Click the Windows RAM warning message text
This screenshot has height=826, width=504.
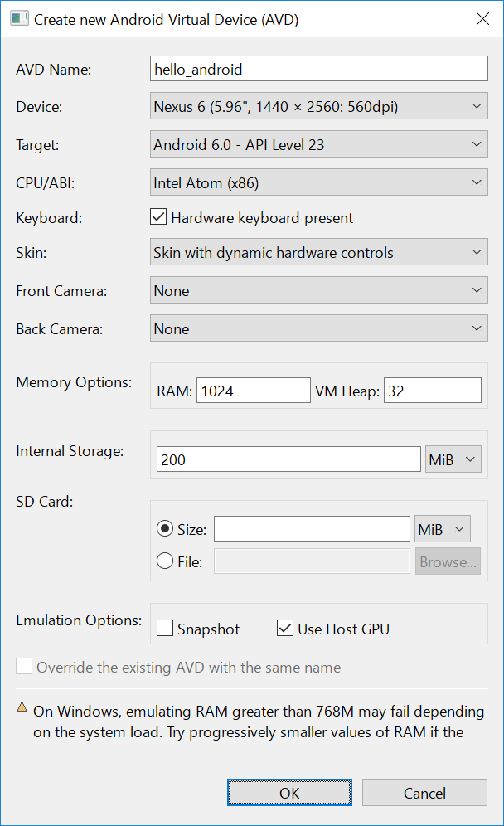259,722
